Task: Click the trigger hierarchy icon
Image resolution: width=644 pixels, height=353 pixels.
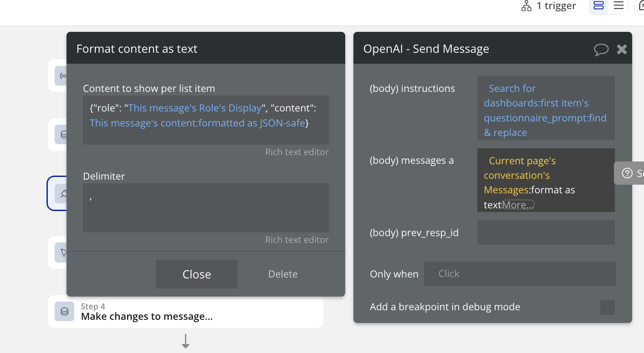Action: (526, 6)
